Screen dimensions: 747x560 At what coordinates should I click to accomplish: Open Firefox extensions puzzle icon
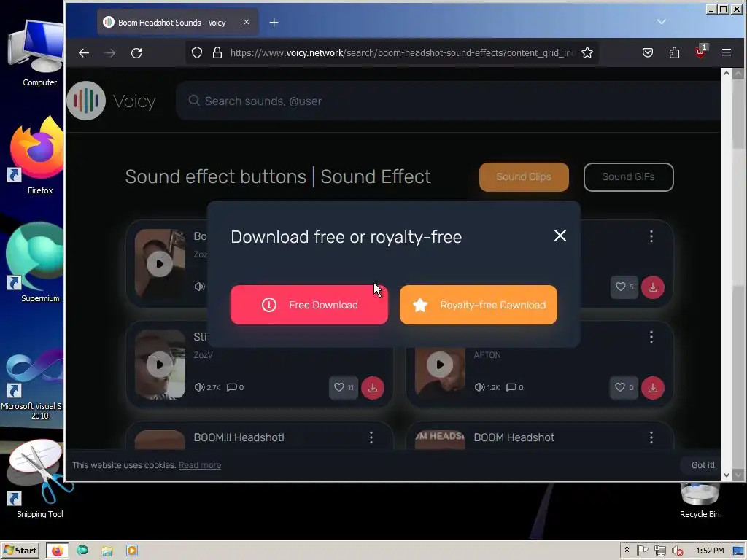pyautogui.click(x=674, y=52)
